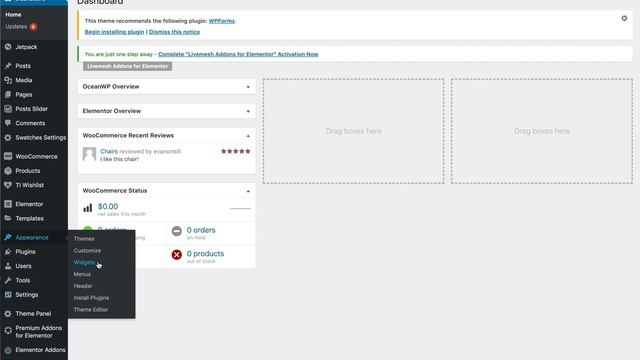Screen dimensions: 640x360
Task: Open Themes in Appearance submenu
Action: pos(84,239)
